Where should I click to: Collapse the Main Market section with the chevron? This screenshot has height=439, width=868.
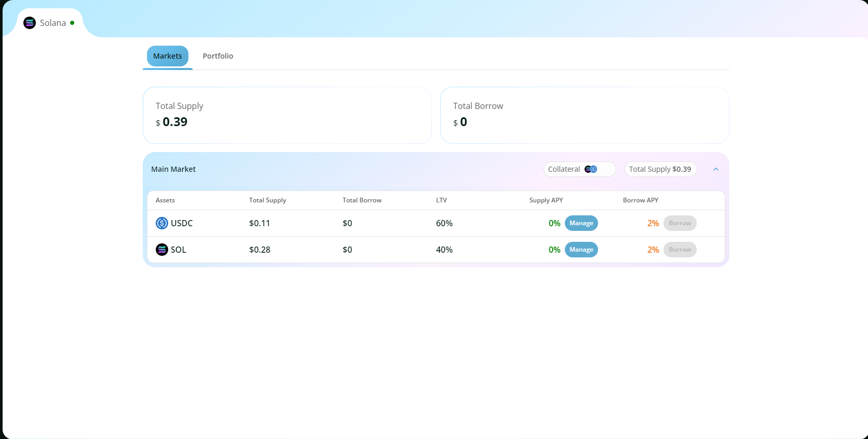[x=716, y=169]
